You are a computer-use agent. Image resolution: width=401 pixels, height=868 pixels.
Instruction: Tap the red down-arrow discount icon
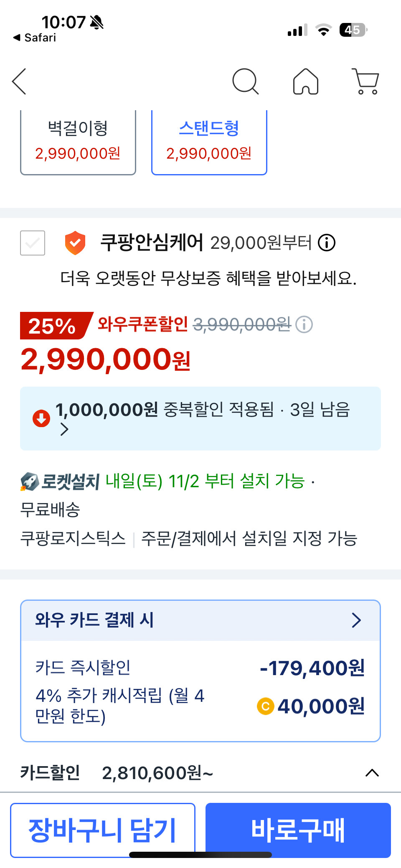(41, 418)
